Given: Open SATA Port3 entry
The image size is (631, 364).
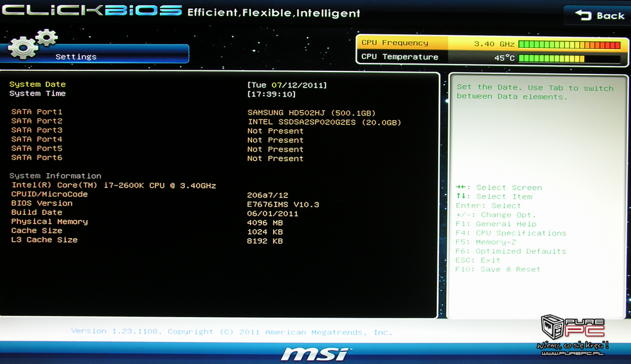Looking at the screenshot, I should click(x=36, y=130).
